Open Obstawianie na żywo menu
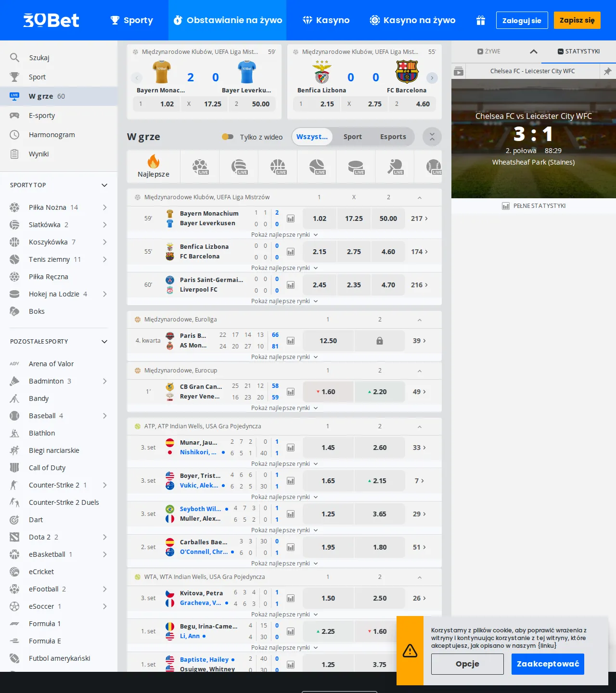Viewport: 616px width, 693px height. click(228, 20)
